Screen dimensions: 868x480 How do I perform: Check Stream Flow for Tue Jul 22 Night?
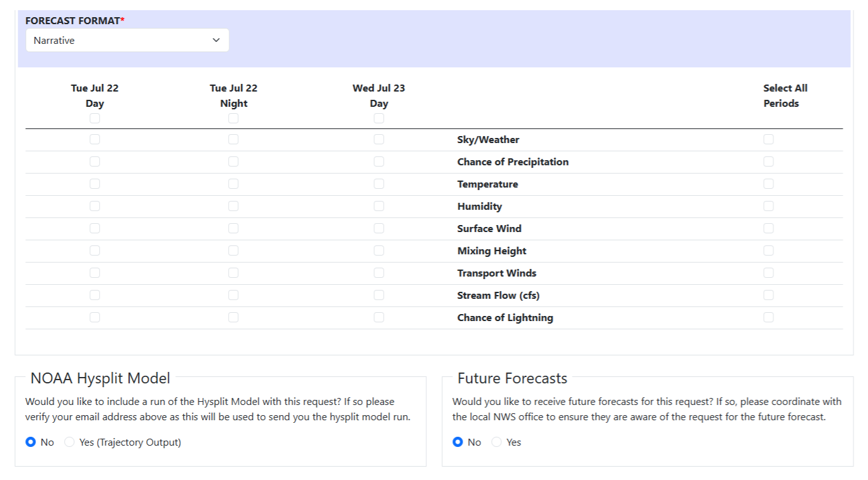click(x=233, y=294)
